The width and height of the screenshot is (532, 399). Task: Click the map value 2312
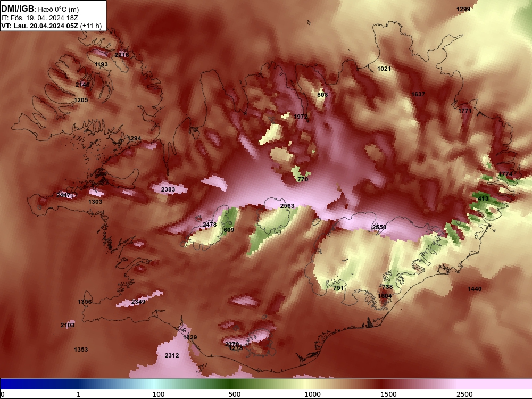(x=172, y=355)
